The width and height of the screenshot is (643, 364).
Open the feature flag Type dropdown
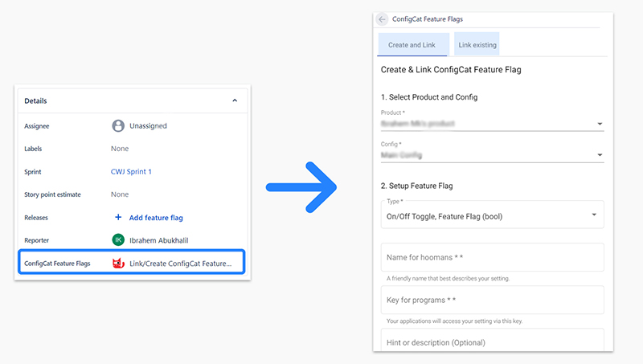492,215
